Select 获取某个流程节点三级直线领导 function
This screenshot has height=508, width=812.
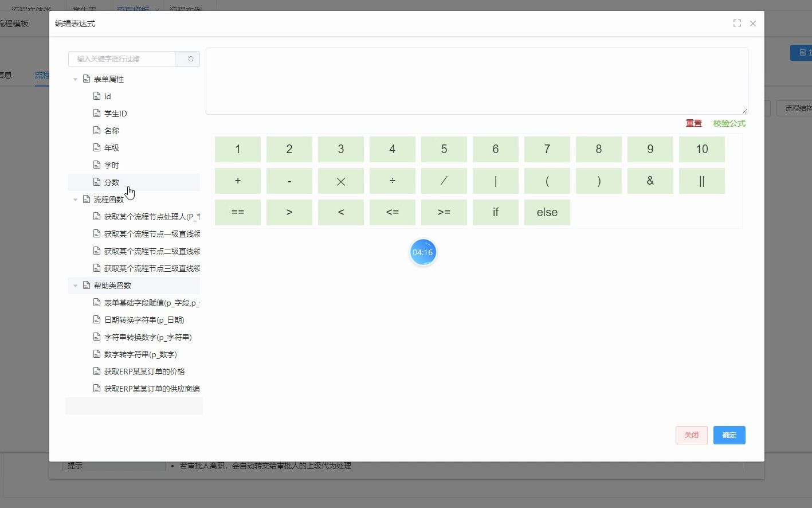152,268
